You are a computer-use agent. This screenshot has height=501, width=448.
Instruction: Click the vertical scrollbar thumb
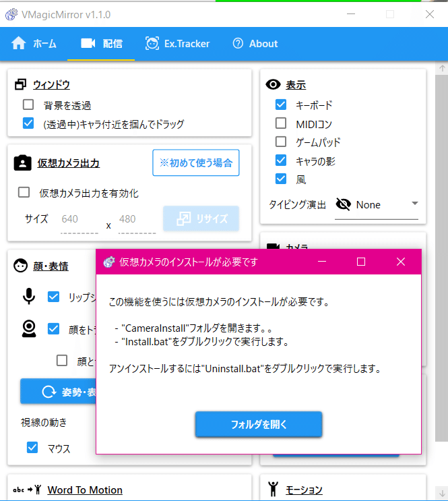pyautogui.click(x=442, y=258)
